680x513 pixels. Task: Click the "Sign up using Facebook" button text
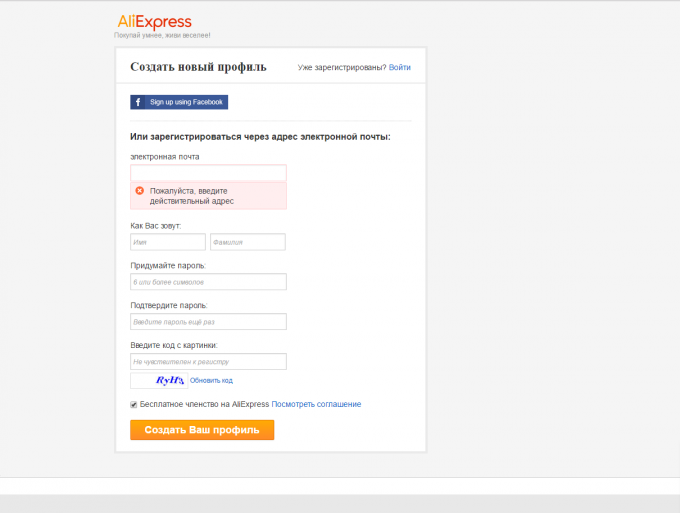point(186,102)
